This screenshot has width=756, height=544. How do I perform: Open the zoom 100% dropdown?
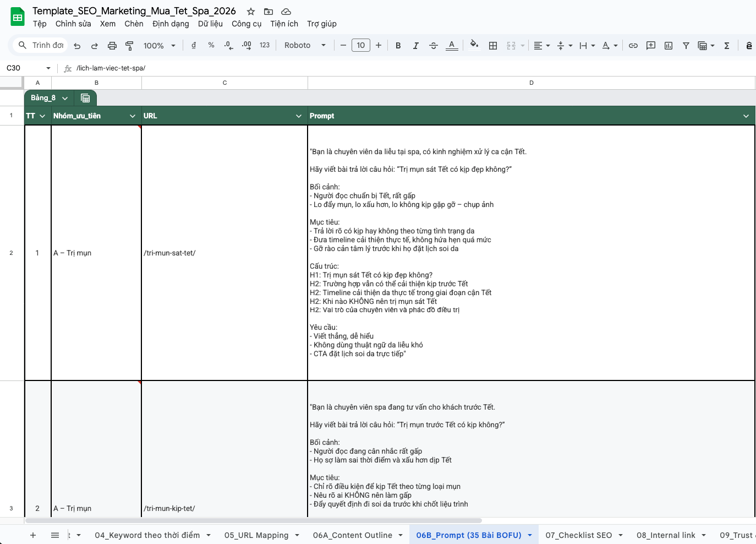(160, 46)
